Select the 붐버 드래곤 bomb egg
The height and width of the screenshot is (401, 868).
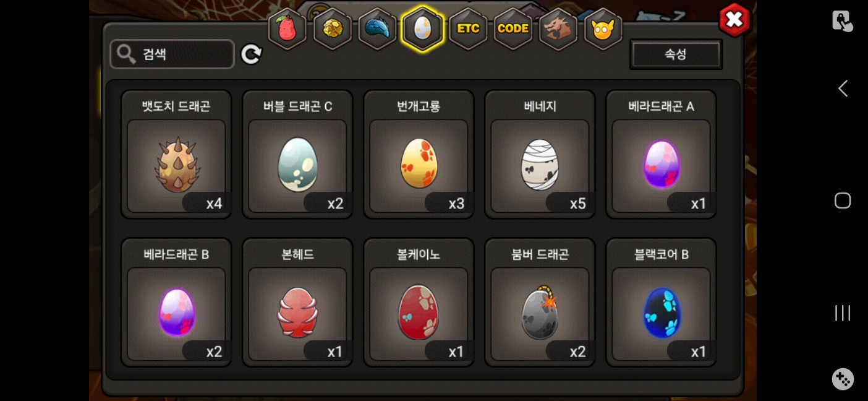540,302
